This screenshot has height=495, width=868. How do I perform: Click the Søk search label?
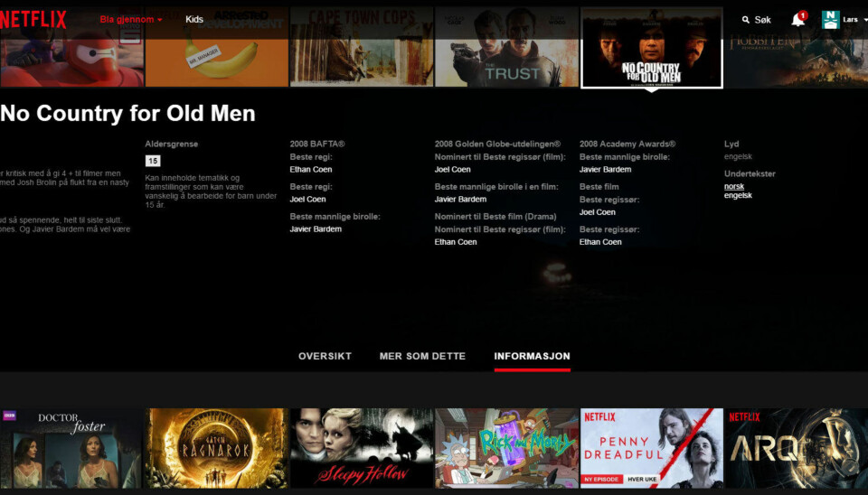762,20
